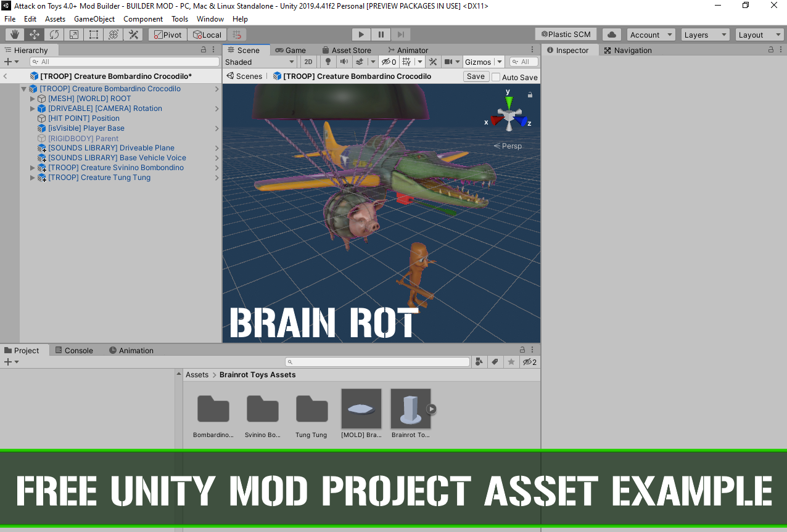Click the green Y axis on the gizmo
787x532 pixels.
(x=509, y=100)
